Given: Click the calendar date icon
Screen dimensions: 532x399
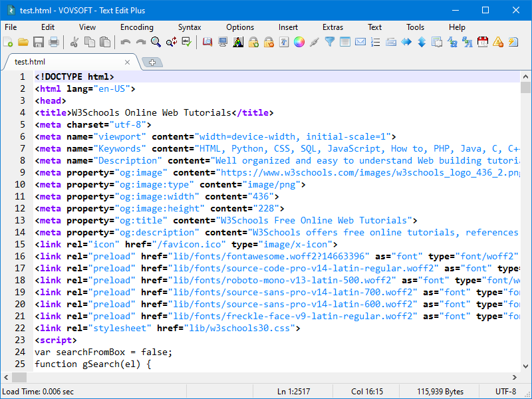Looking at the screenshot, I should (483, 42).
